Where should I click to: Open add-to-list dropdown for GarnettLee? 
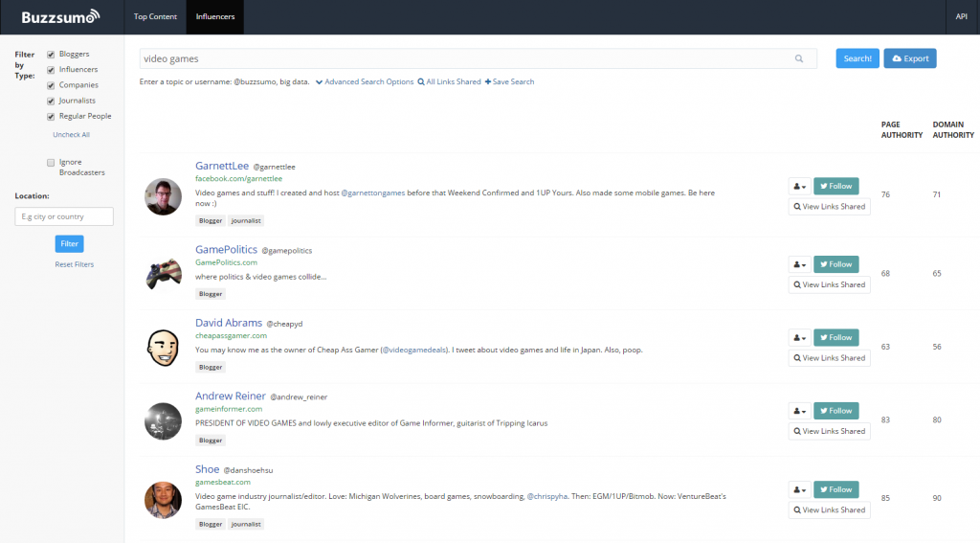click(x=799, y=187)
